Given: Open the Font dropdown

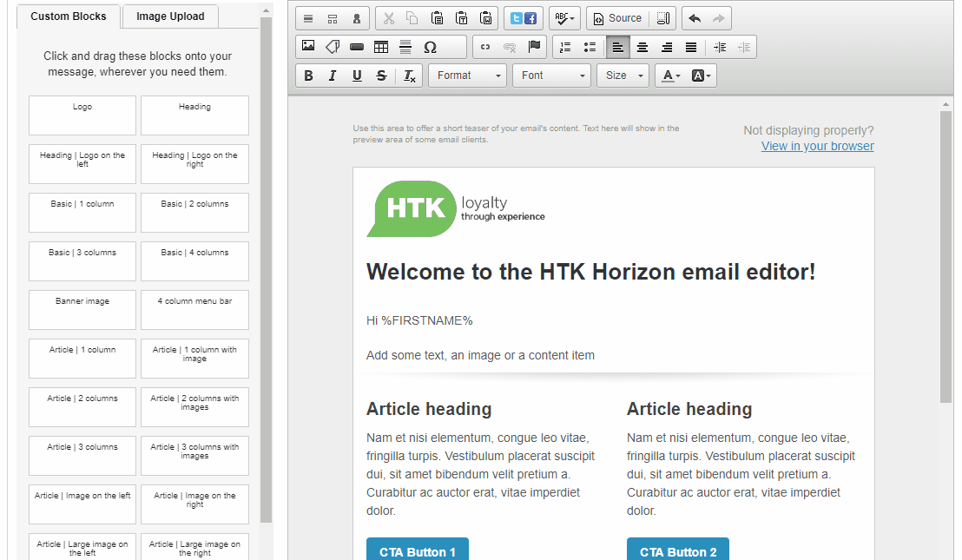Looking at the screenshot, I should tap(551, 76).
